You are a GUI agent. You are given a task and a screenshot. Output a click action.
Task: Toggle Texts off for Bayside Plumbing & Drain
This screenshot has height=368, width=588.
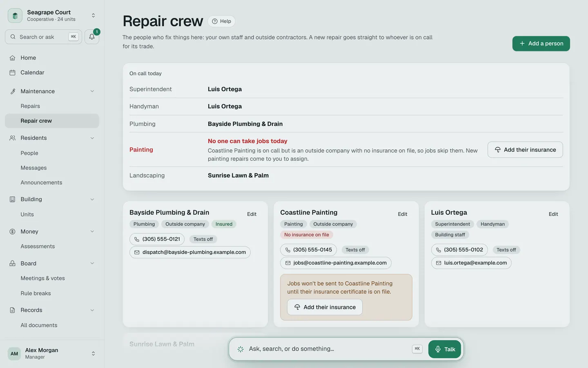[x=203, y=239]
